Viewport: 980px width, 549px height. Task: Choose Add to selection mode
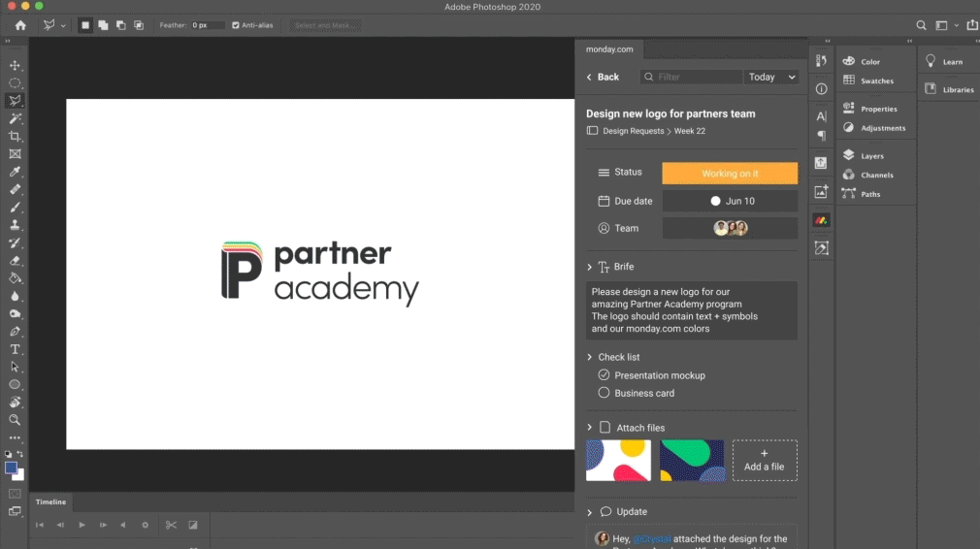click(x=103, y=25)
